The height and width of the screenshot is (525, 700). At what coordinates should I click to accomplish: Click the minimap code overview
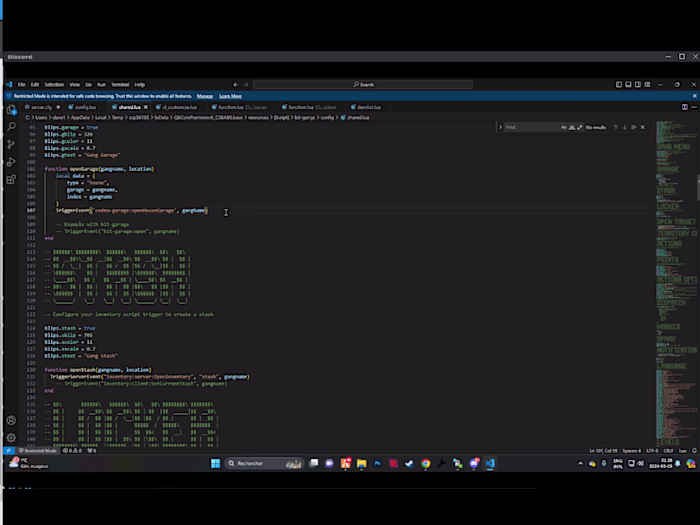(x=676, y=283)
